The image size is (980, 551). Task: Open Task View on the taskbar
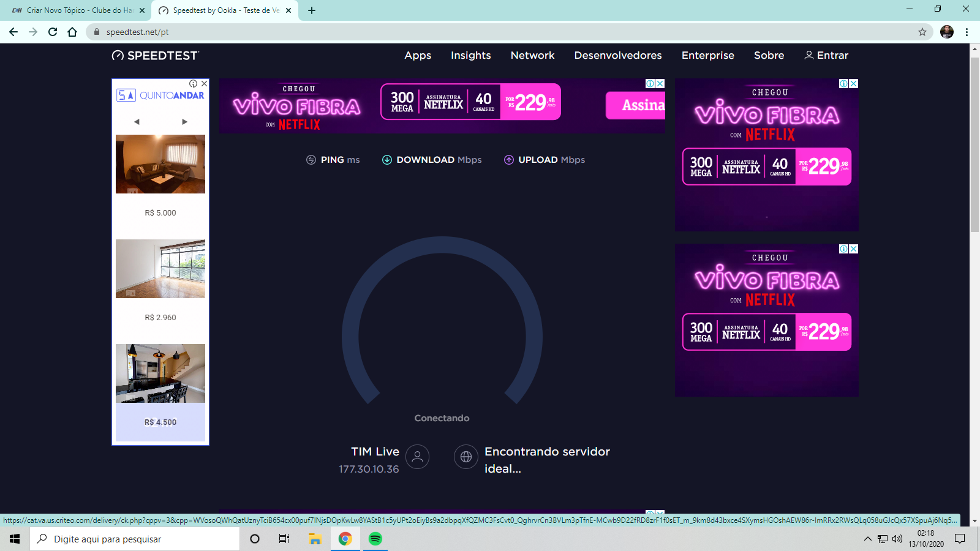click(284, 539)
